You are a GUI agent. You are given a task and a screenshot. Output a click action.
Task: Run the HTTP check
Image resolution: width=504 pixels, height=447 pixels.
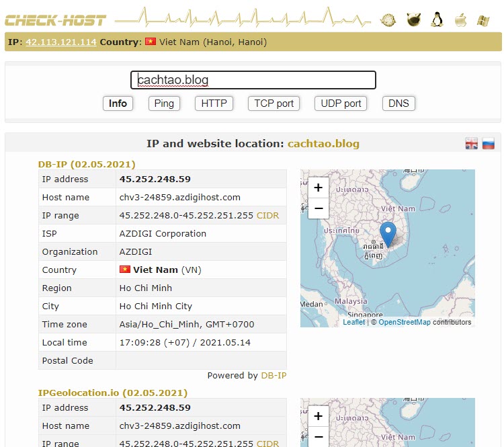point(214,104)
